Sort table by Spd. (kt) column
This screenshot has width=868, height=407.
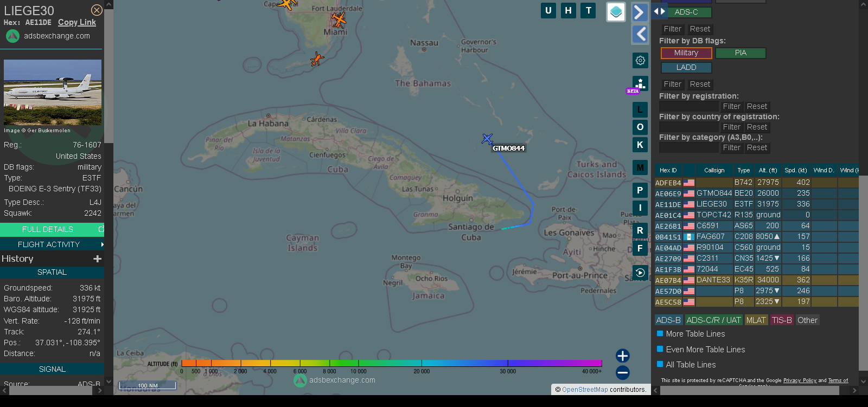pyautogui.click(x=796, y=170)
